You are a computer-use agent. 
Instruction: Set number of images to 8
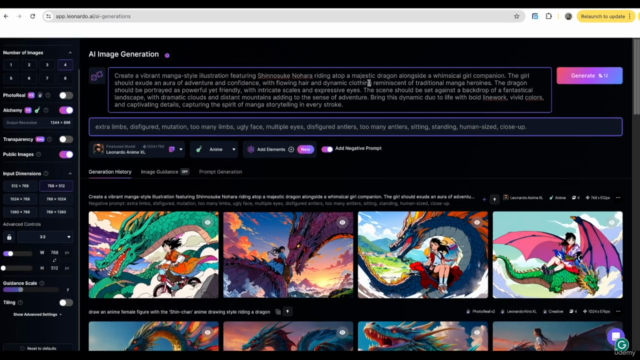click(x=65, y=78)
